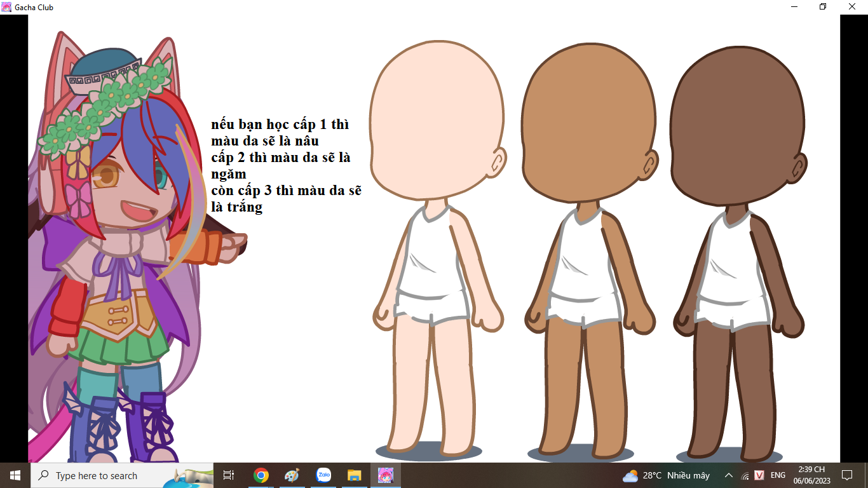This screenshot has width=868, height=488.
Task: Open File Explorer from the taskbar
Action: [x=355, y=475]
